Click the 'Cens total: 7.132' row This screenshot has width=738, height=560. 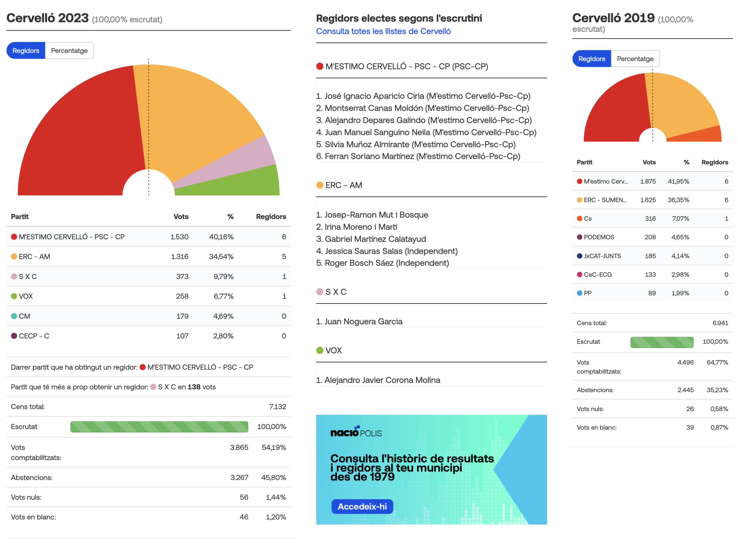coord(148,407)
